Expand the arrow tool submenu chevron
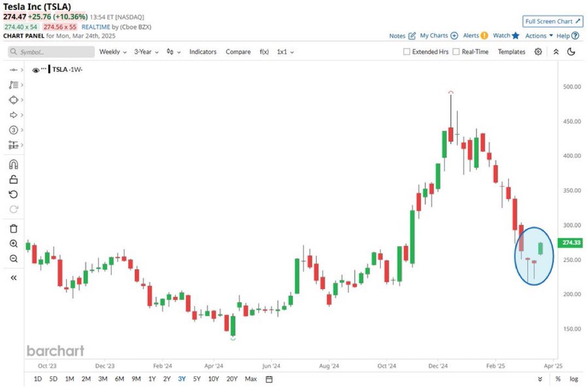Image resolution: width=588 pixels, height=390 pixels. click(22, 115)
